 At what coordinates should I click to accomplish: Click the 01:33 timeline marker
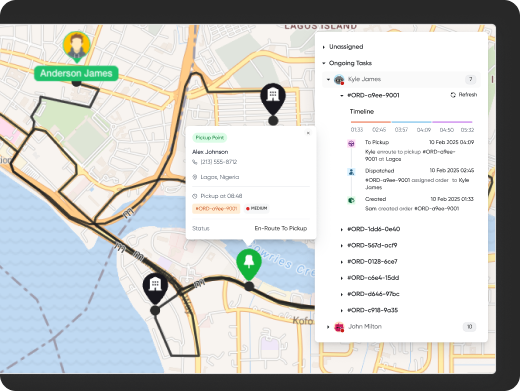[357, 130]
